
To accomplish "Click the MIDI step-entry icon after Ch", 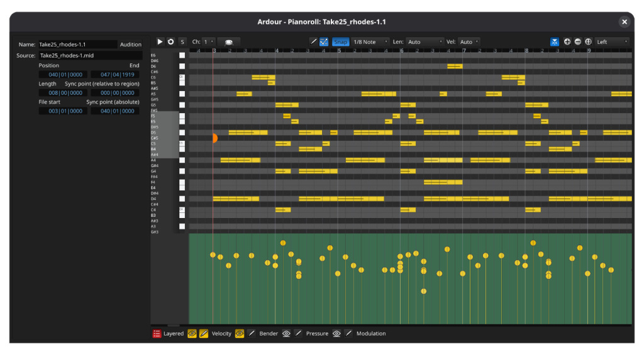I will [x=229, y=42].
